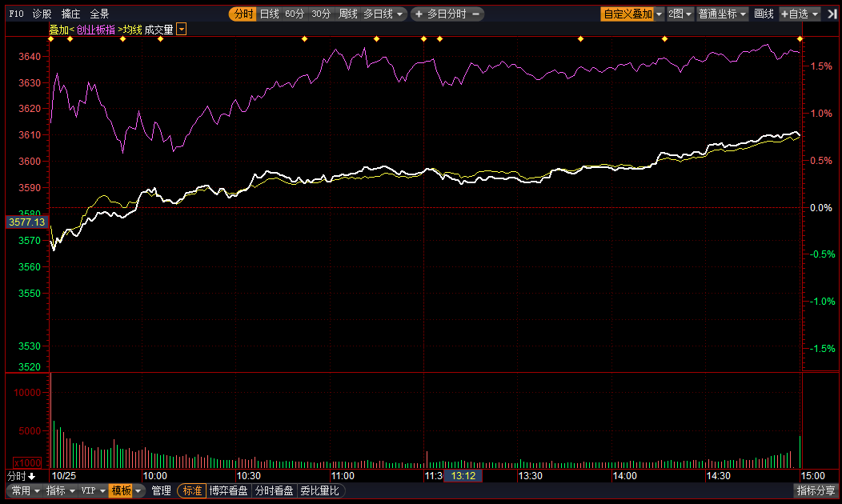Select the 分时 intraday tab

[243, 14]
